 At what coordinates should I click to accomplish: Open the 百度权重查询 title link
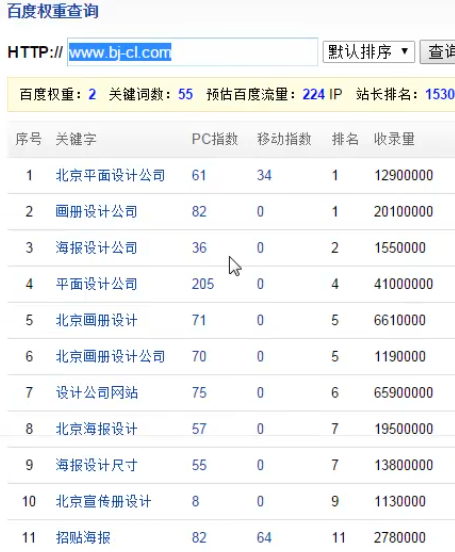click(x=53, y=11)
